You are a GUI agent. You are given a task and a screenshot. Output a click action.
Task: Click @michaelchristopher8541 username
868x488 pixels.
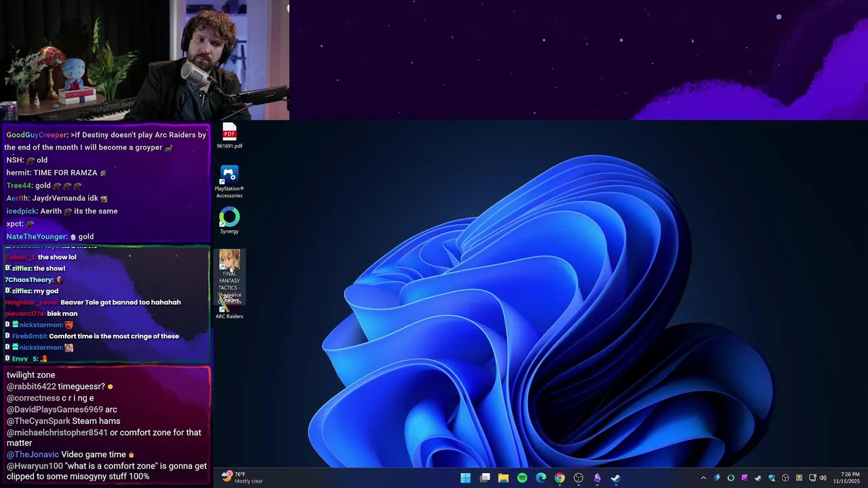[x=57, y=432]
